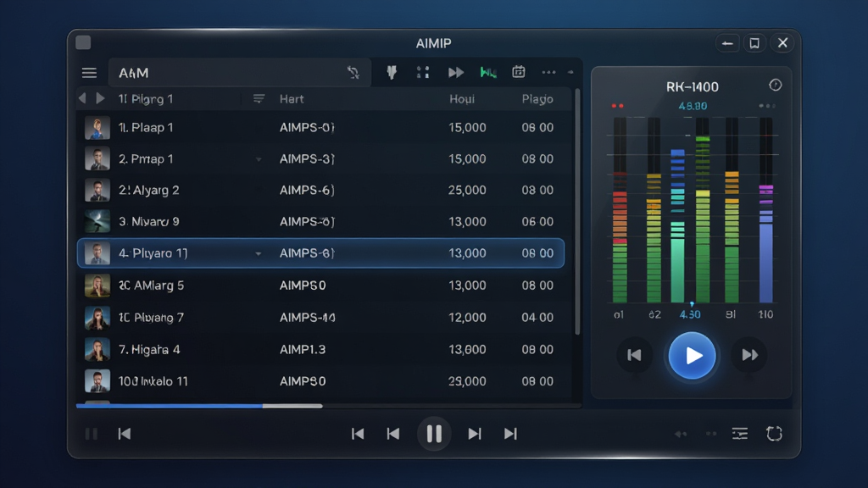Open the playlist options icon left of repeat
The image size is (868, 488).
pos(739,433)
